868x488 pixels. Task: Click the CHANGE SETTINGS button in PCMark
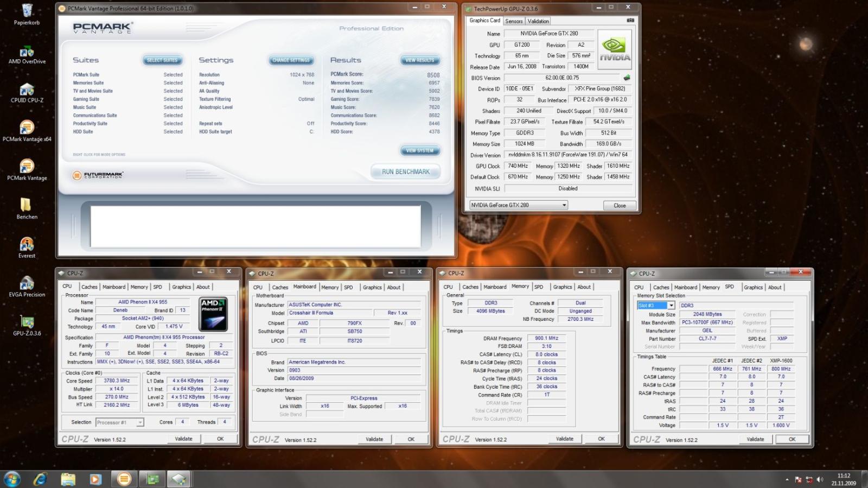[x=291, y=60]
